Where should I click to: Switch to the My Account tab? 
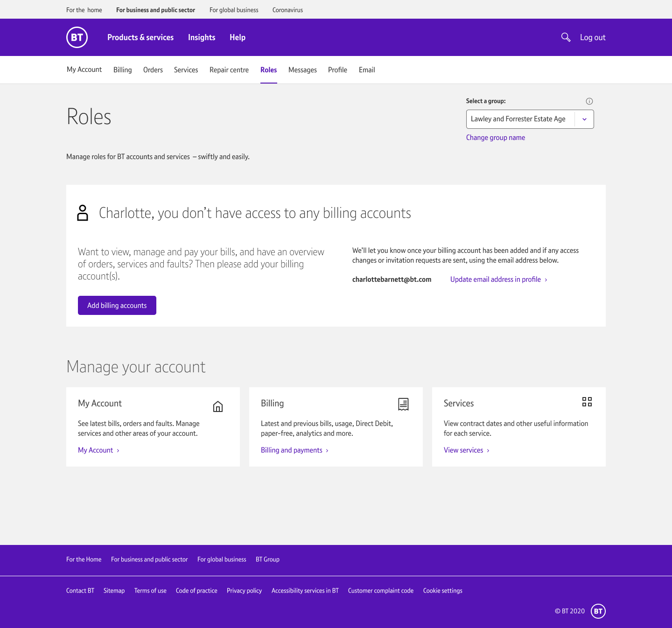click(84, 70)
